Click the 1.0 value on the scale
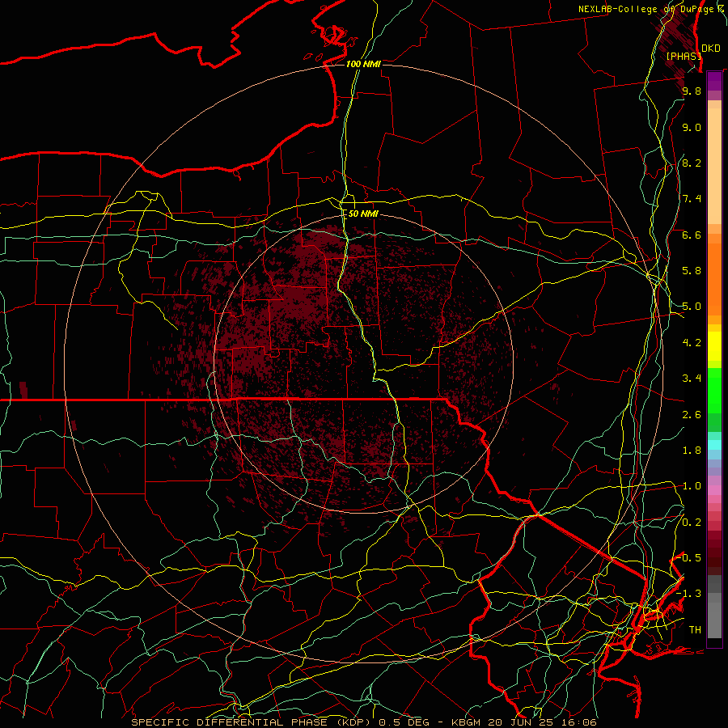 [x=692, y=486]
